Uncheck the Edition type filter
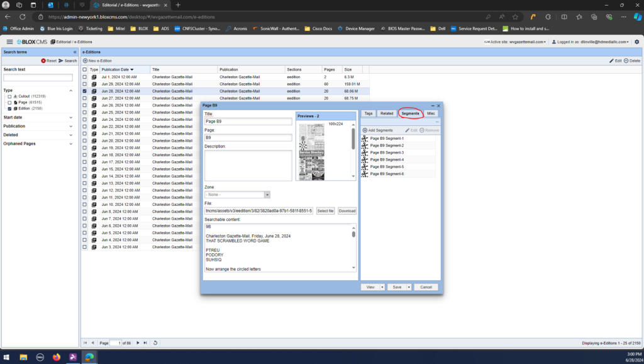Image resolution: width=644 pixels, height=364 pixels. click(x=9, y=108)
